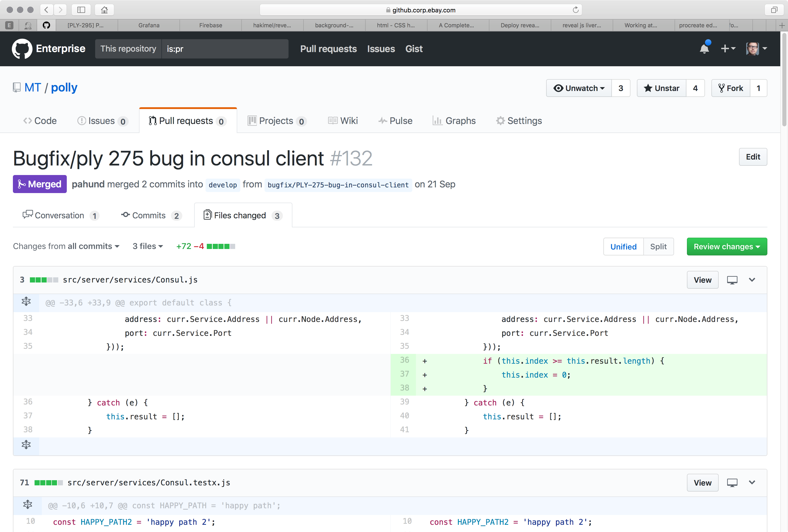
Task: Reload the page in address bar
Action: coord(576,10)
